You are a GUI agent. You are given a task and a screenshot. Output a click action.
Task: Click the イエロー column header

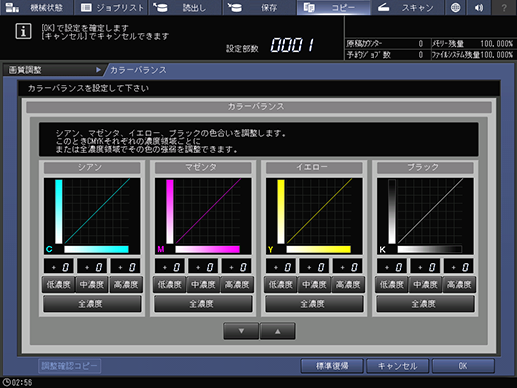coord(314,167)
